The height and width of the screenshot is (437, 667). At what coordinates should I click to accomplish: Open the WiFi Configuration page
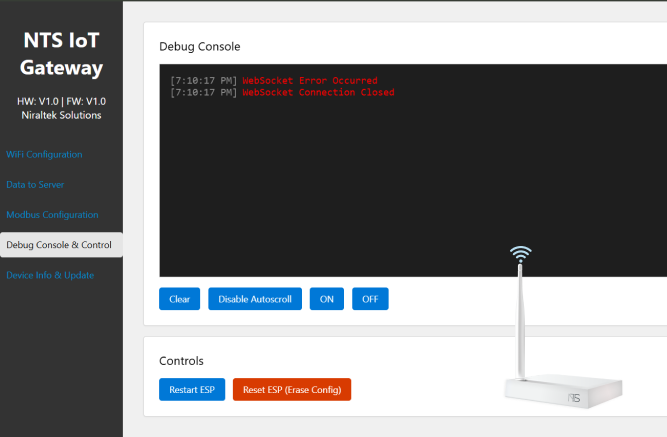(44, 154)
